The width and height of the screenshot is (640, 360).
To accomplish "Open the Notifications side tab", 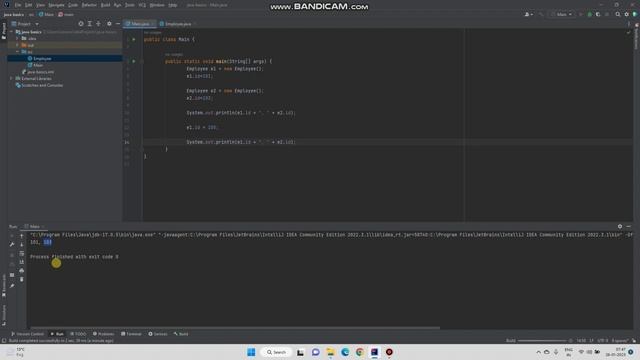I will (636, 37).
